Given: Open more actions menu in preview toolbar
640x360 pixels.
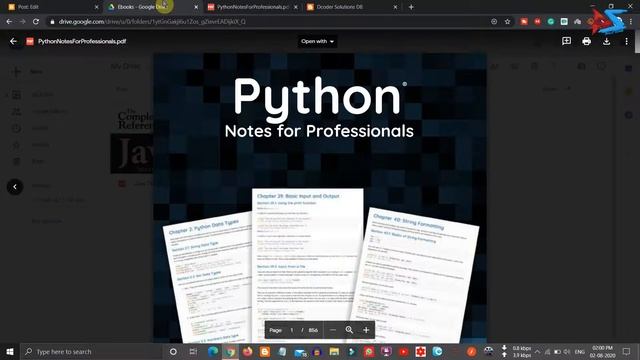Looking at the screenshot, I should [627, 41].
